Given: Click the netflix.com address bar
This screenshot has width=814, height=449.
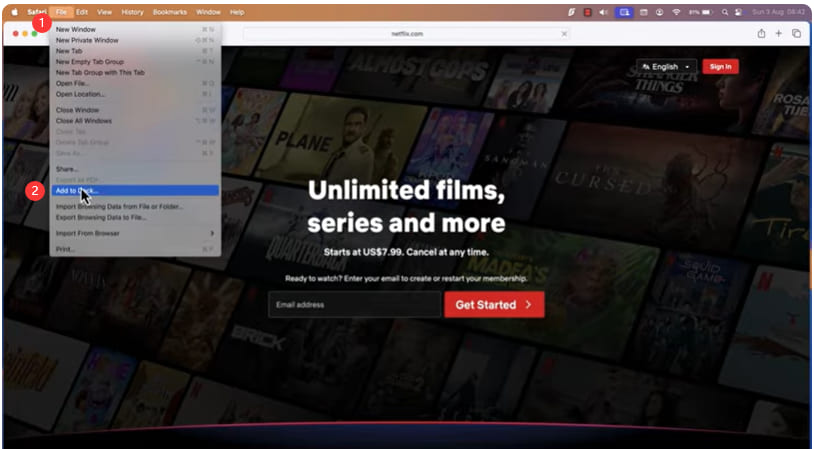Looking at the screenshot, I should [406, 34].
